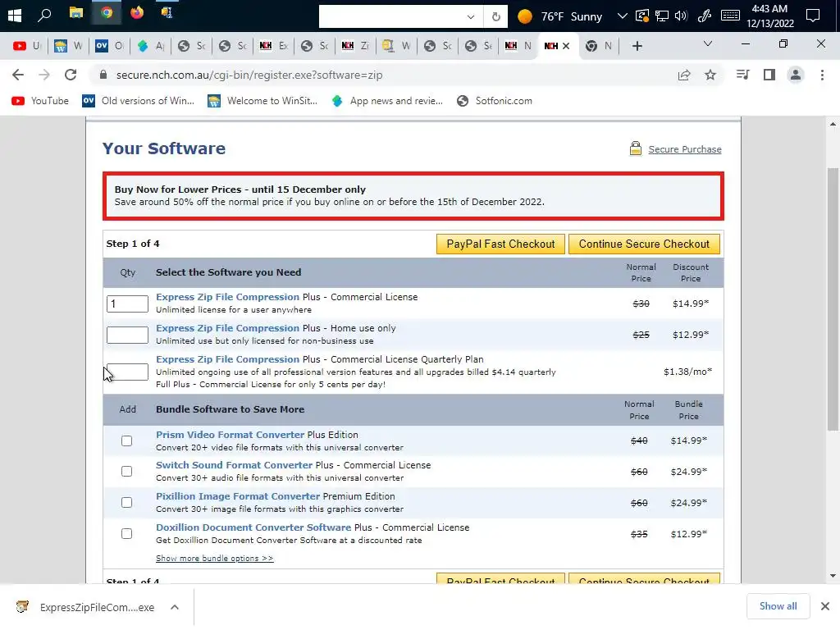Bookmark this page with the star
Image resolution: width=840 pixels, height=630 pixels.
tap(710, 75)
